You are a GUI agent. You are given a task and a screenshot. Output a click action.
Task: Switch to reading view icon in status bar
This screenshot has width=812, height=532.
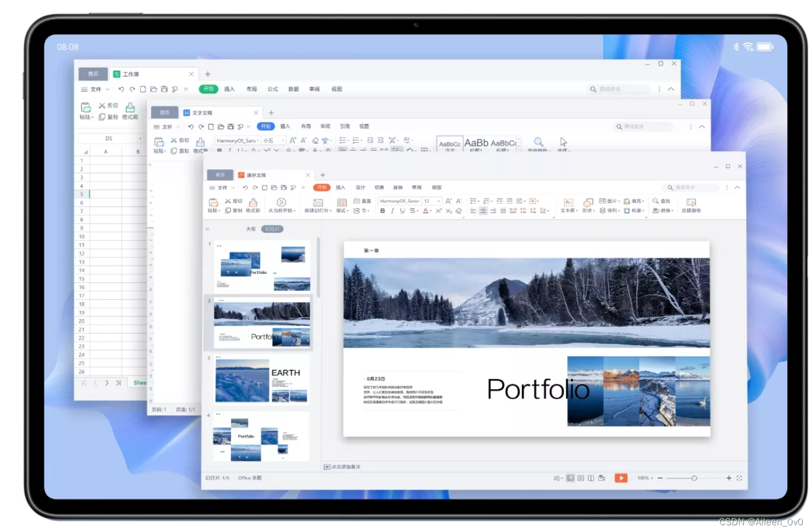point(591,478)
